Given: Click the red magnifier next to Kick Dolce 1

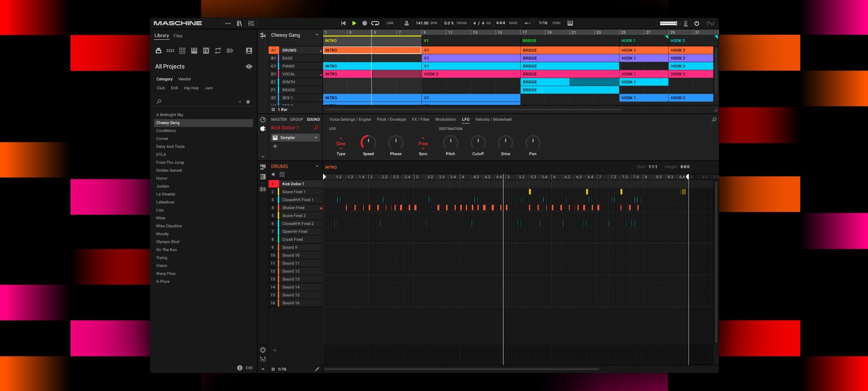Looking at the screenshot, I should click(x=316, y=128).
